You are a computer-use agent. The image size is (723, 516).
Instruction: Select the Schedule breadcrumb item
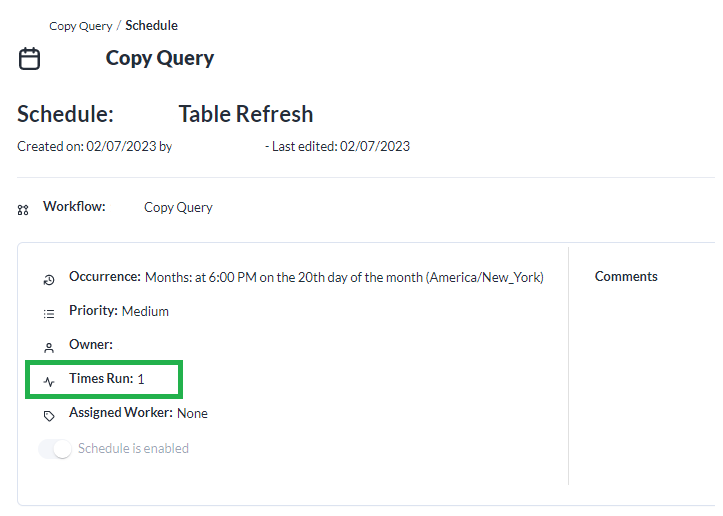tap(151, 25)
